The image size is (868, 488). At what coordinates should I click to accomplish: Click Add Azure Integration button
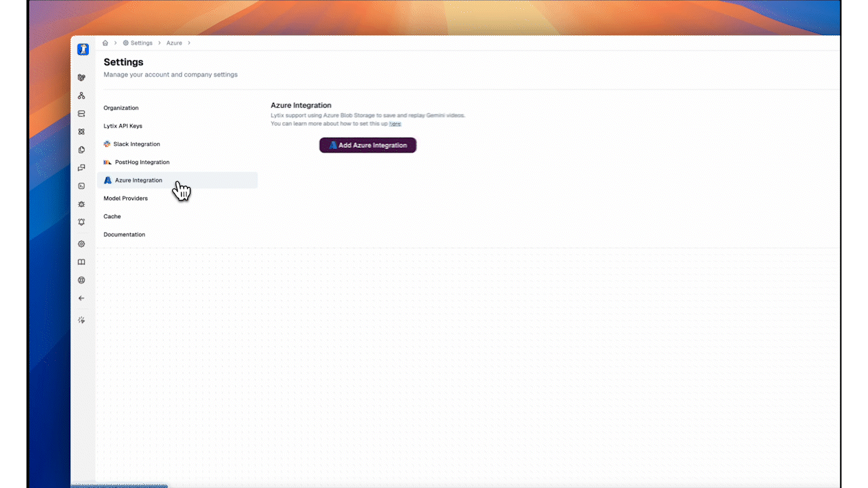(368, 145)
